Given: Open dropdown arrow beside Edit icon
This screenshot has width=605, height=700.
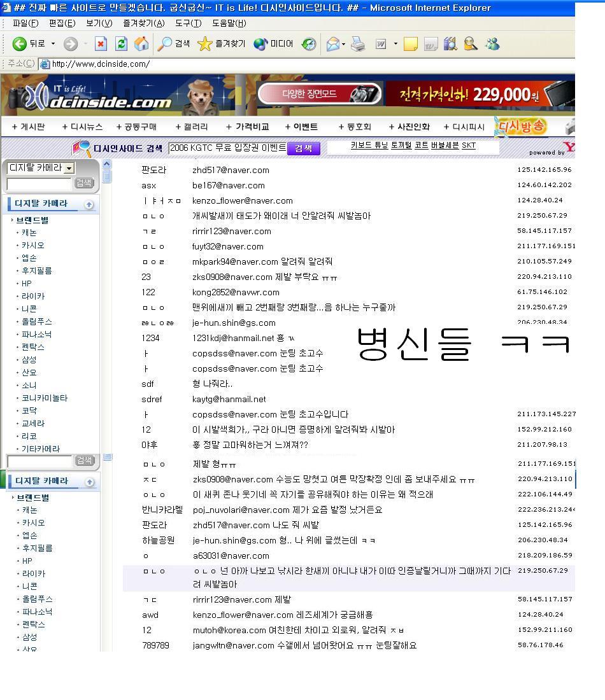Looking at the screenshot, I should click(395, 44).
